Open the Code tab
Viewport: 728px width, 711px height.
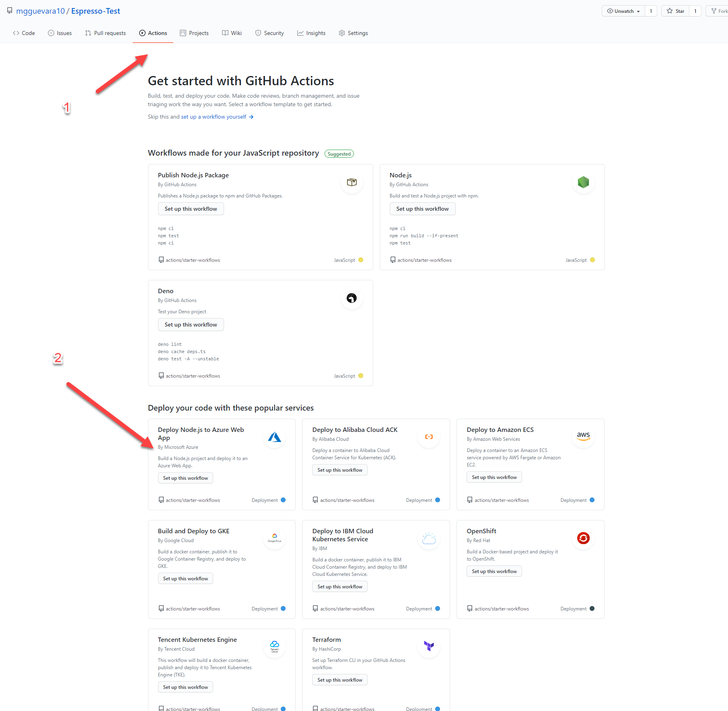point(24,33)
